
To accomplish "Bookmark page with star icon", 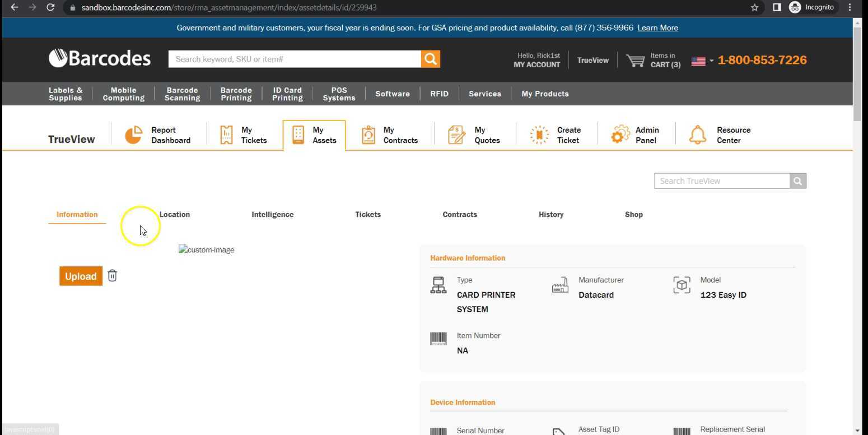I will pyautogui.click(x=754, y=7).
